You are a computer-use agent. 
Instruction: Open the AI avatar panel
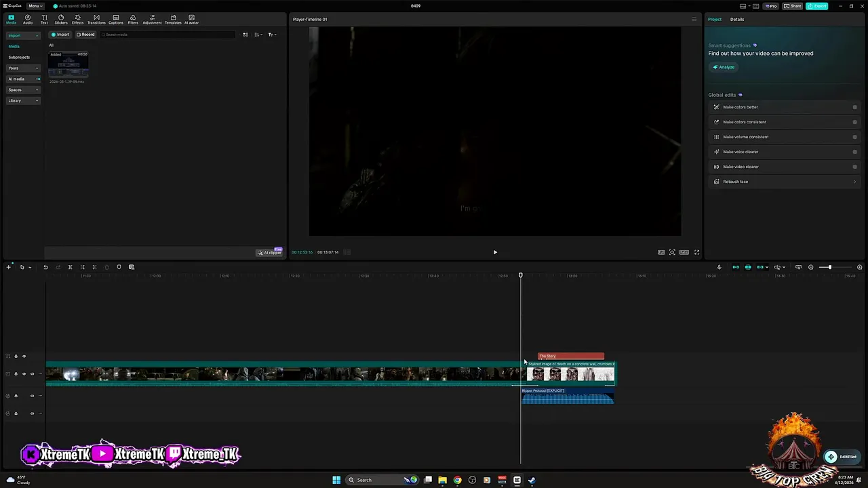click(192, 19)
